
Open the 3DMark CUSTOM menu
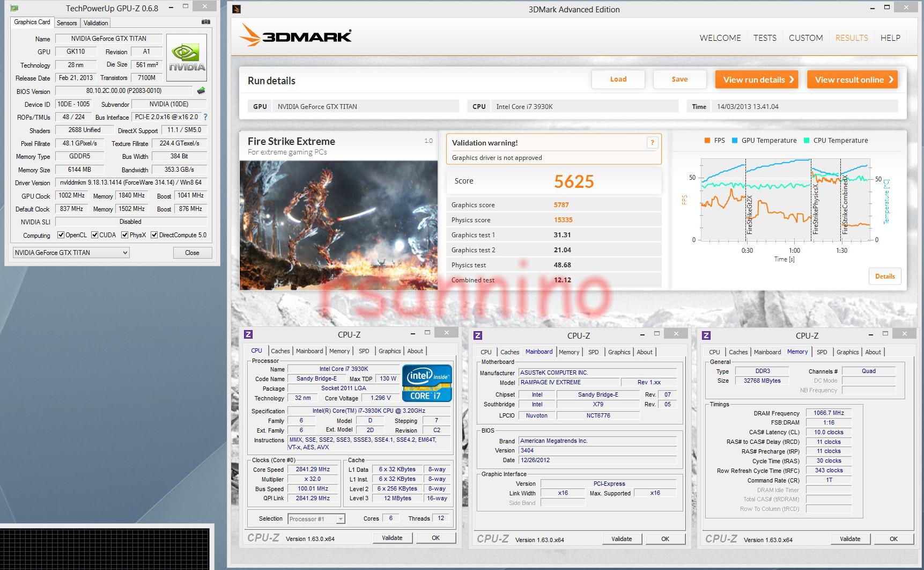[805, 38]
